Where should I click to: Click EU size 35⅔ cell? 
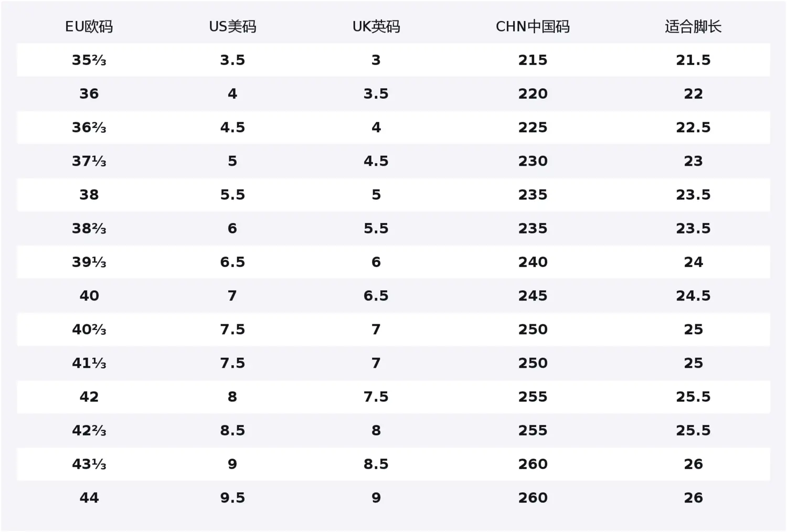coord(89,60)
